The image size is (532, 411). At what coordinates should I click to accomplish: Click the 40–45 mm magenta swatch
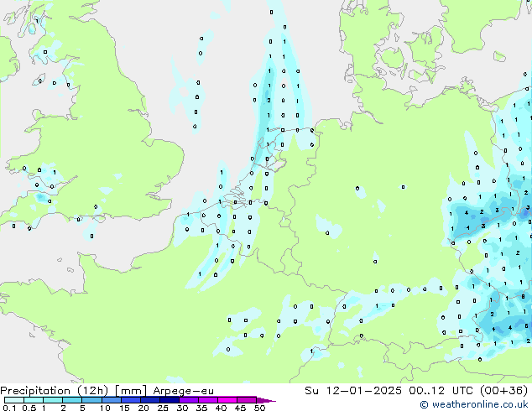[227, 400]
